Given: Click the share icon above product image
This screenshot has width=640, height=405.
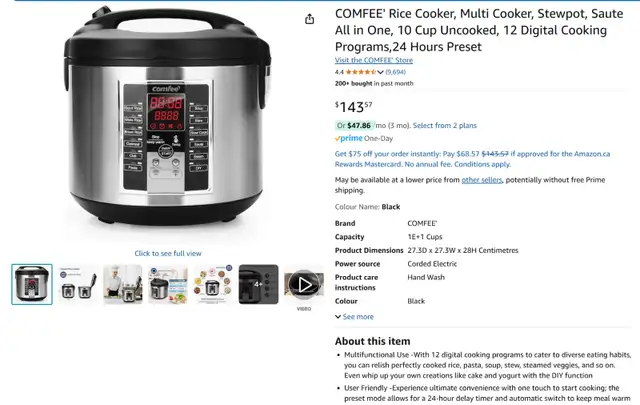Looking at the screenshot, I should (309, 19).
